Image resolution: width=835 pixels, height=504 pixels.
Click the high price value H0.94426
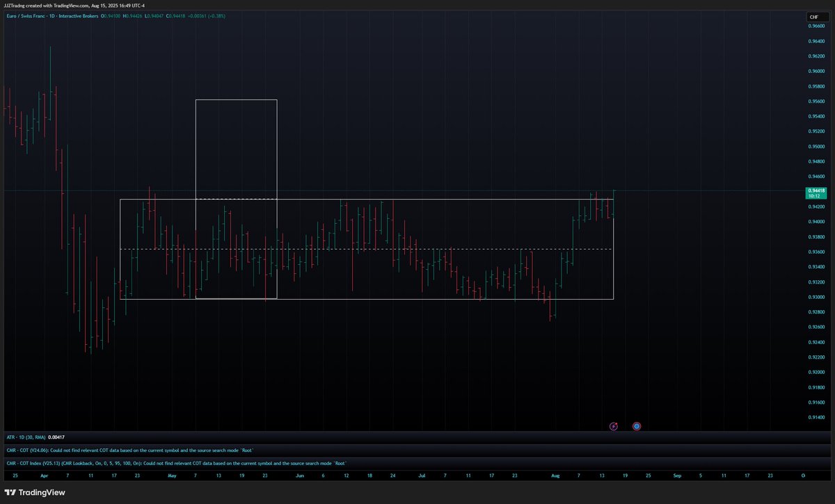click(133, 15)
